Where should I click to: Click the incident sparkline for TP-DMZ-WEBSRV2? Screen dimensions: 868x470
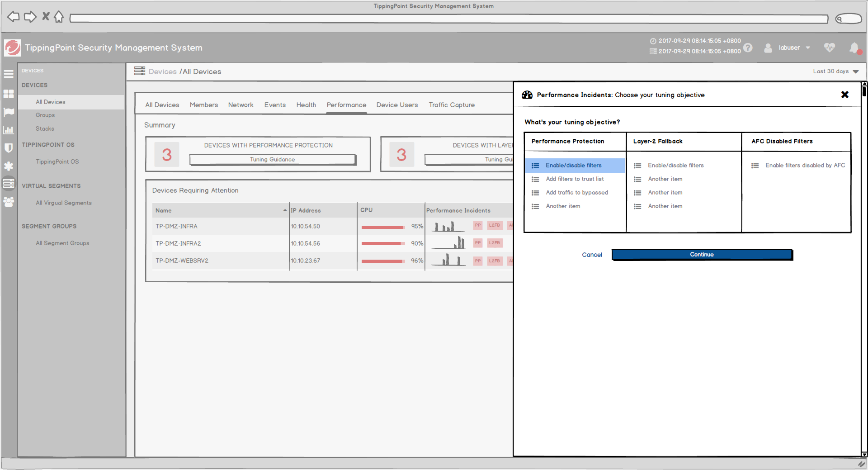pyautogui.click(x=448, y=260)
